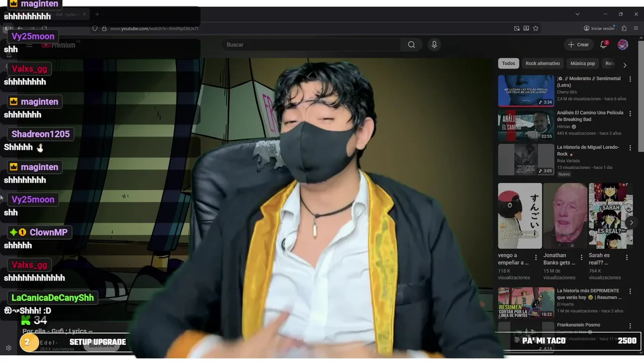Open more options for Frankenstein Posmo video
Image resolution: width=644 pixels, height=362 pixels.
(x=630, y=325)
